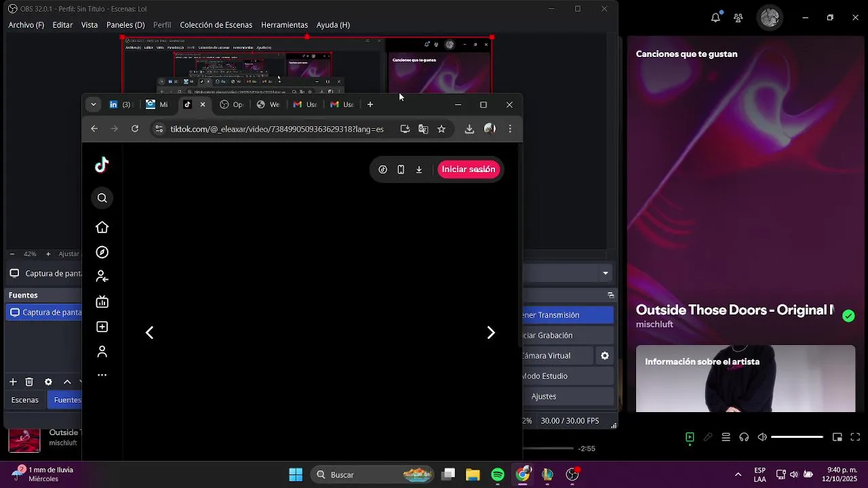Open Chrome tab search dropdown

coord(94,104)
